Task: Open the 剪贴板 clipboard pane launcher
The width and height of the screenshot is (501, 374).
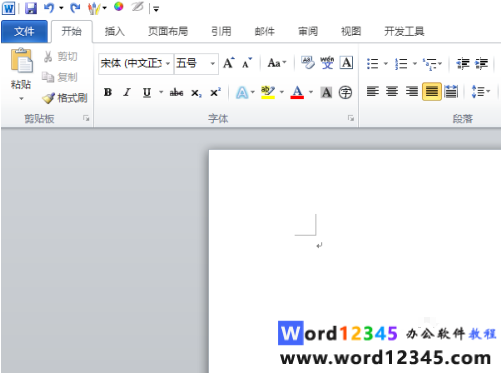Action: 86,118
